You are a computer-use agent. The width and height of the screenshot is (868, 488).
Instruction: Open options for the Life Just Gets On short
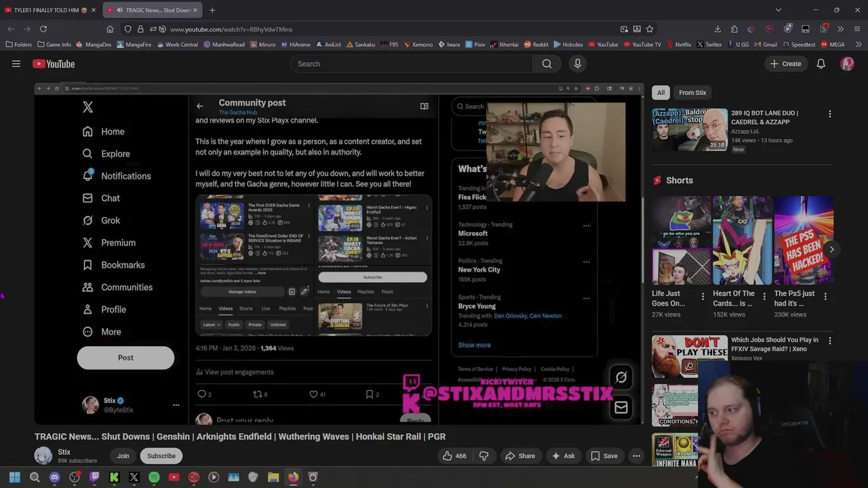tap(703, 297)
